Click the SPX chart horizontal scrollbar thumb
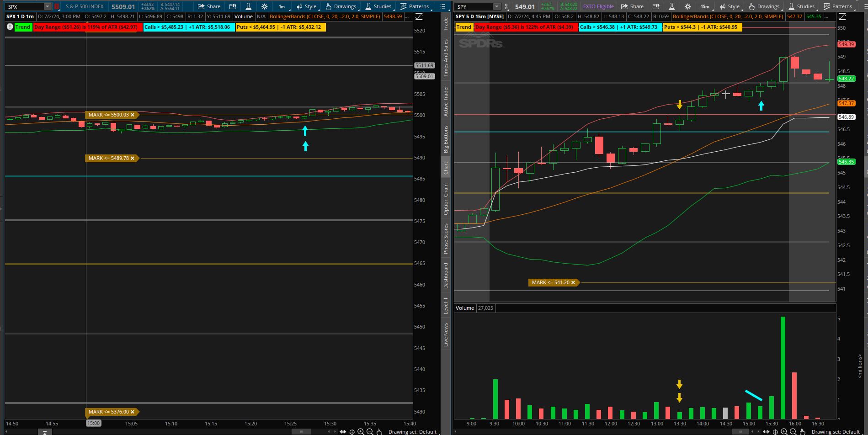The height and width of the screenshot is (435, 868). [x=301, y=432]
